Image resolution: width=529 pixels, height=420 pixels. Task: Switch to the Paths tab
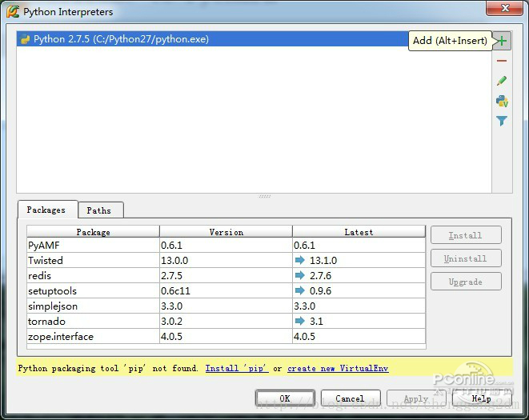coord(99,210)
